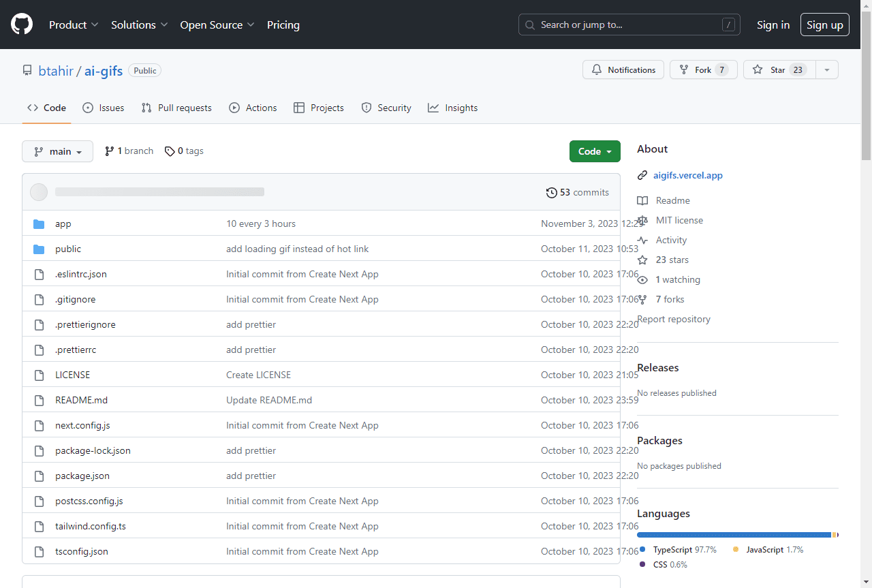Click the TypeScript language bar segment
872x588 pixels.
733,535
